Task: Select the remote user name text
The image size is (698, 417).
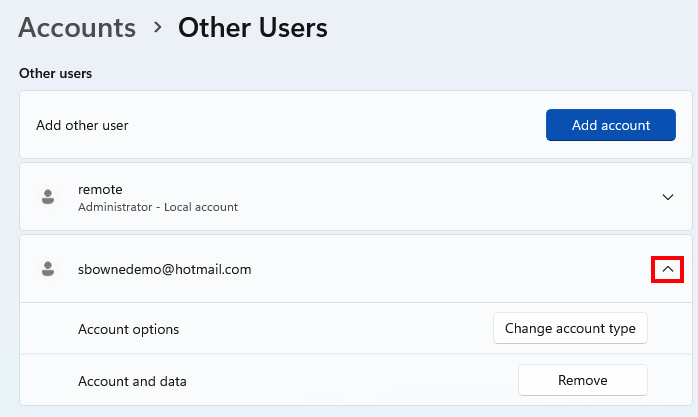Action: click(100, 189)
